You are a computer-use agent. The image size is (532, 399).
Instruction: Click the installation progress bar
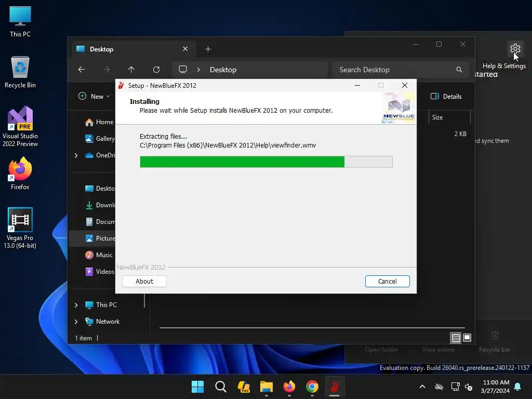coord(266,162)
